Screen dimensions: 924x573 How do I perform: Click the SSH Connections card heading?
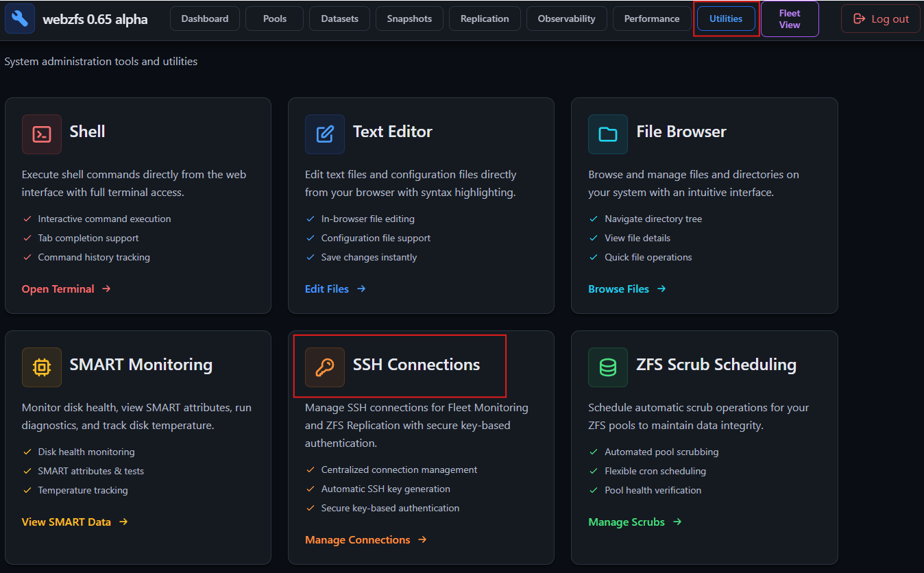click(x=417, y=365)
